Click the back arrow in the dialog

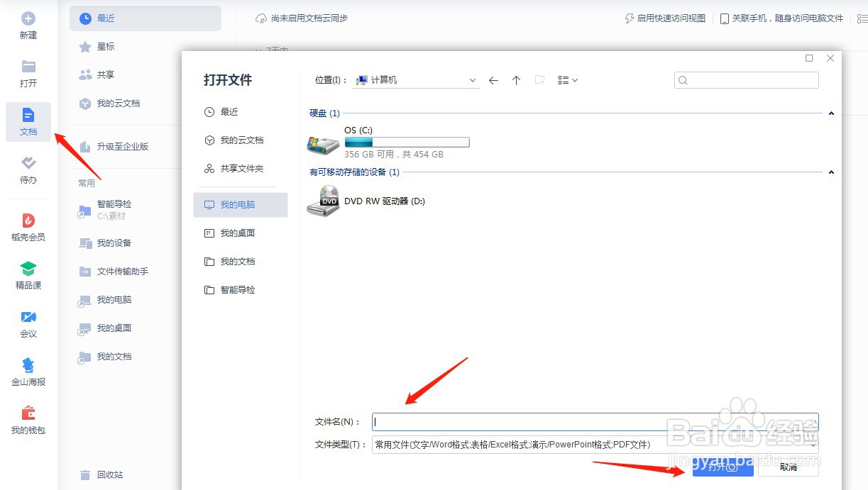tap(493, 80)
